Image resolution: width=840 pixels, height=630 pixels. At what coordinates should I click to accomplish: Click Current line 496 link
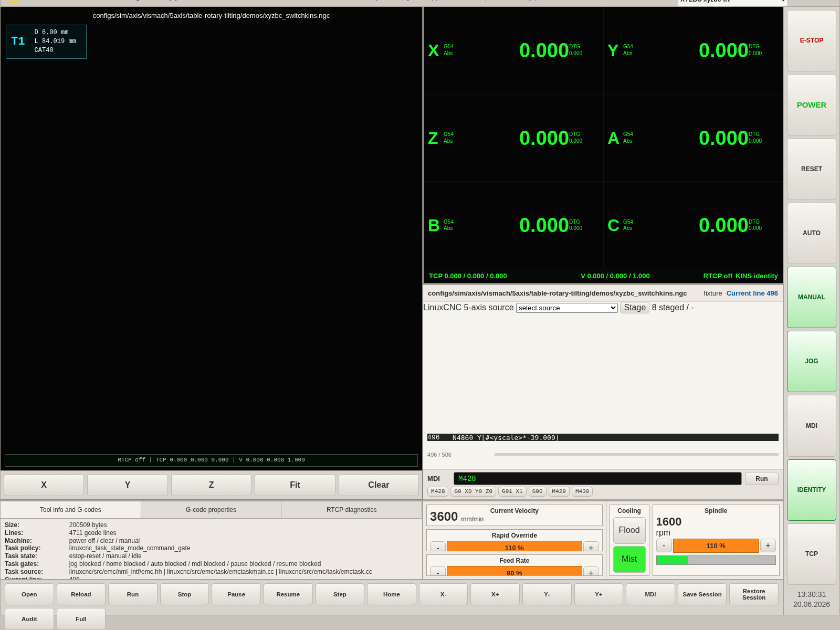click(752, 293)
